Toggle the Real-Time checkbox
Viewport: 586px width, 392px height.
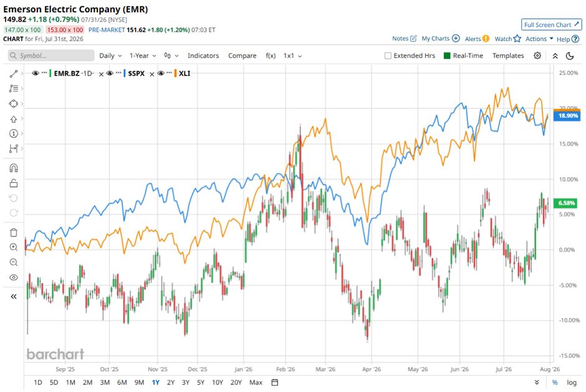[x=446, y=55]
